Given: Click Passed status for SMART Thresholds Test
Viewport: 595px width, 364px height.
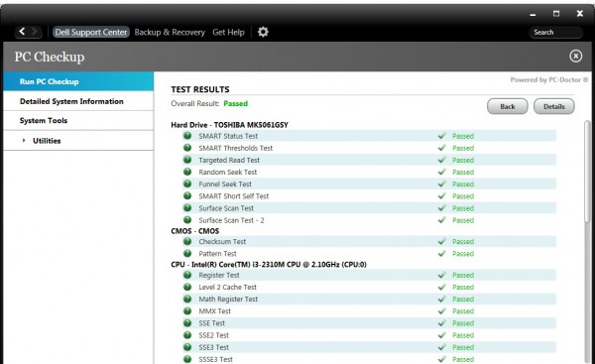Looking at the screenshot, I should [x=463, y=148].
